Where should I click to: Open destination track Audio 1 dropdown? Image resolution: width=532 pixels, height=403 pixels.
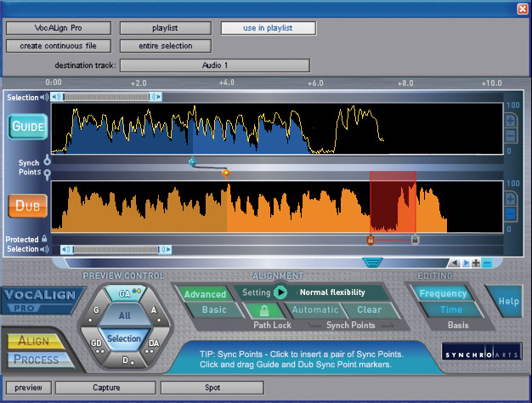215,65
